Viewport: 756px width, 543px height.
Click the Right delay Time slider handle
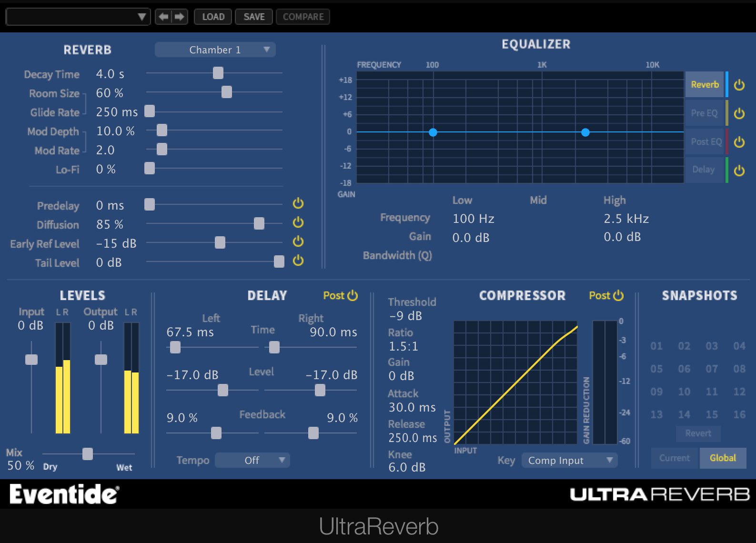click(274, 347)
